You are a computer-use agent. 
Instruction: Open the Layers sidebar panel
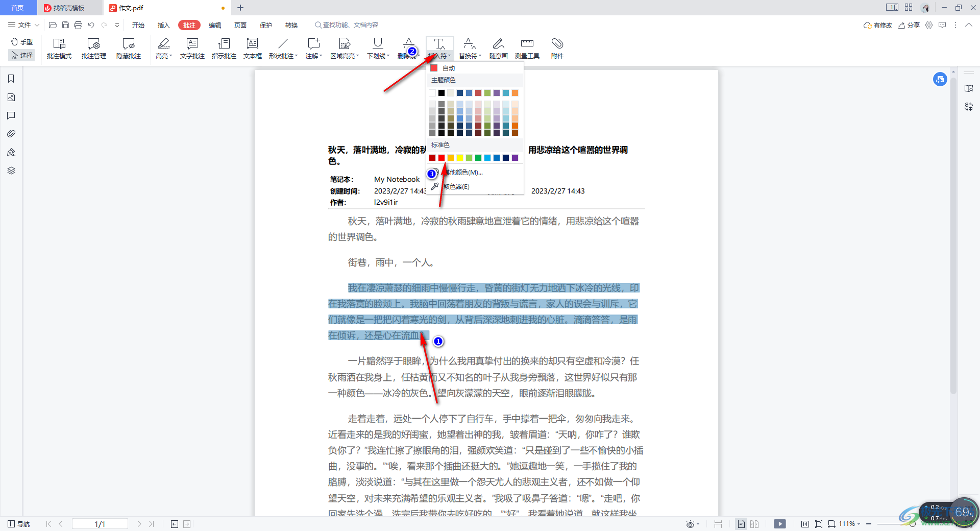[x=11, y=171]
